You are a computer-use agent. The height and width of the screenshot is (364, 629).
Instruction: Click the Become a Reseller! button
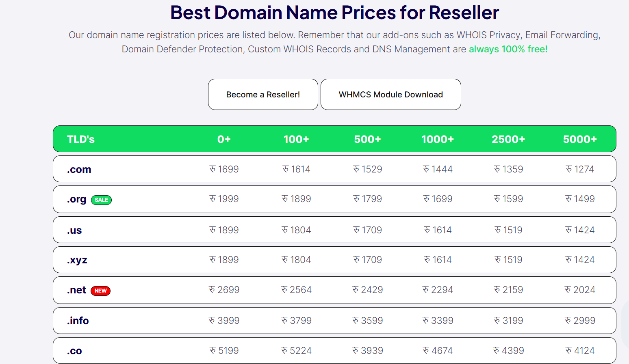(x=263, y=95)
